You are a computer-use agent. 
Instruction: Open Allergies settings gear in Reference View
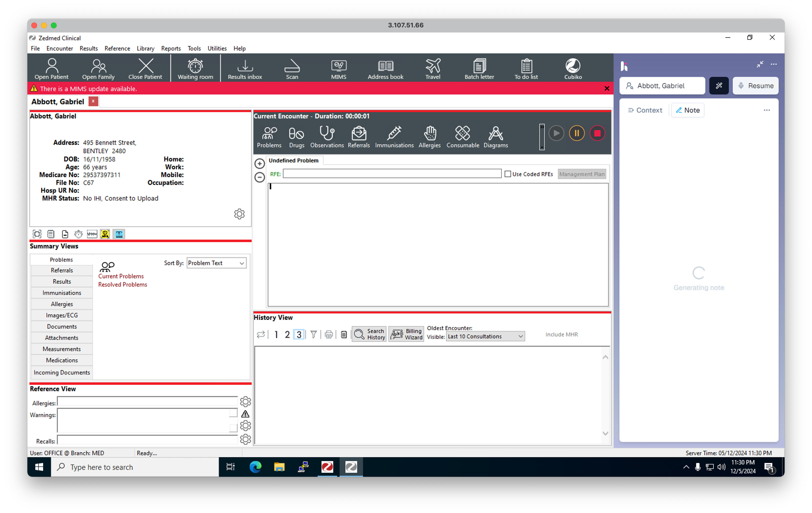tap(245, 402)
